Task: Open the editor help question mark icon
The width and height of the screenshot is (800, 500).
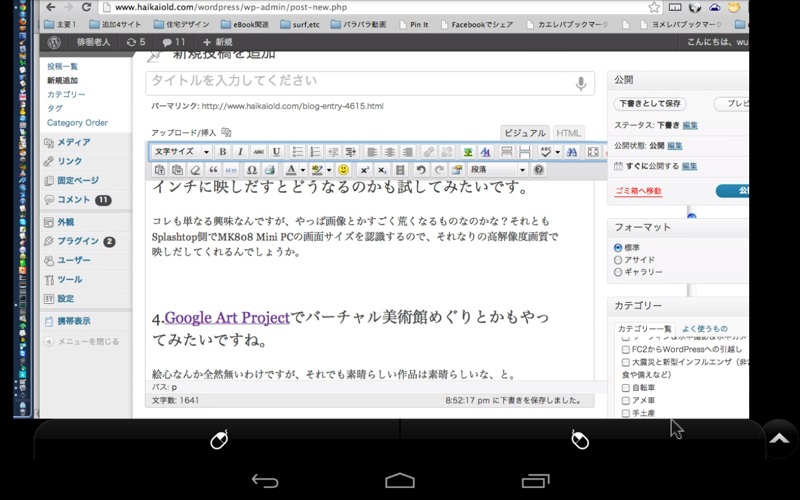Action: 538,169
